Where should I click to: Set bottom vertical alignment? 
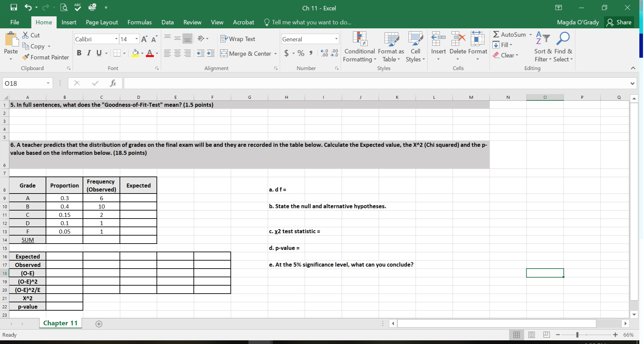pos(188,38)
